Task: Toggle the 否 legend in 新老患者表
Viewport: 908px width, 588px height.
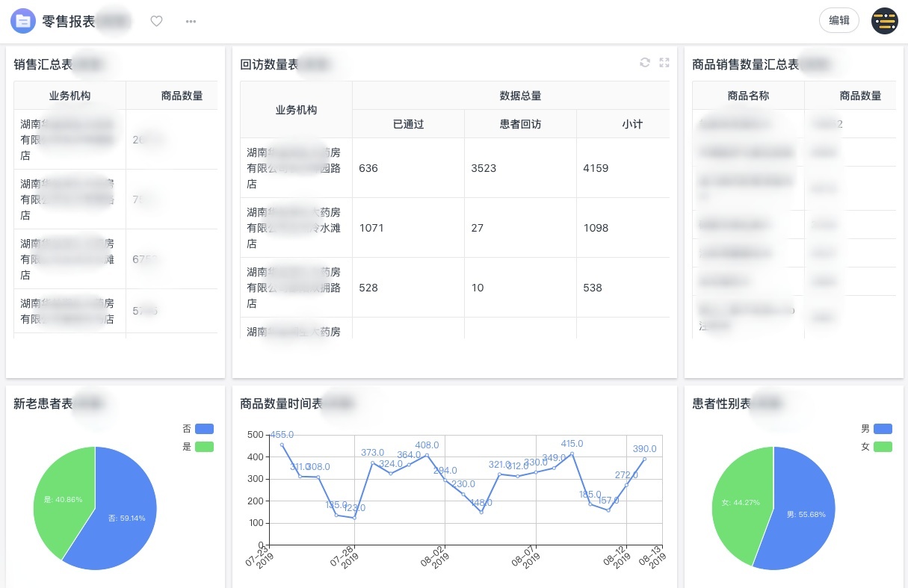Action: [204, 429]
